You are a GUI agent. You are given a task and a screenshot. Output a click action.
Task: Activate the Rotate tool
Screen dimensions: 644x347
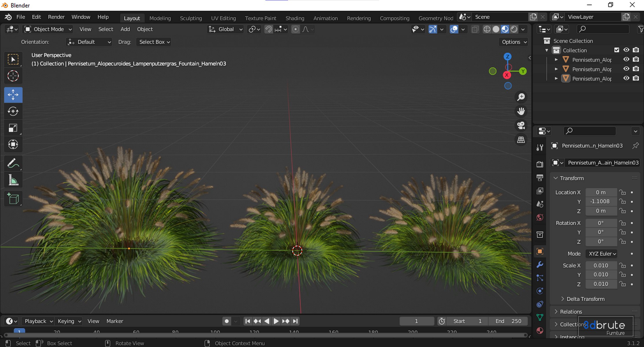[x=13, y=111]
